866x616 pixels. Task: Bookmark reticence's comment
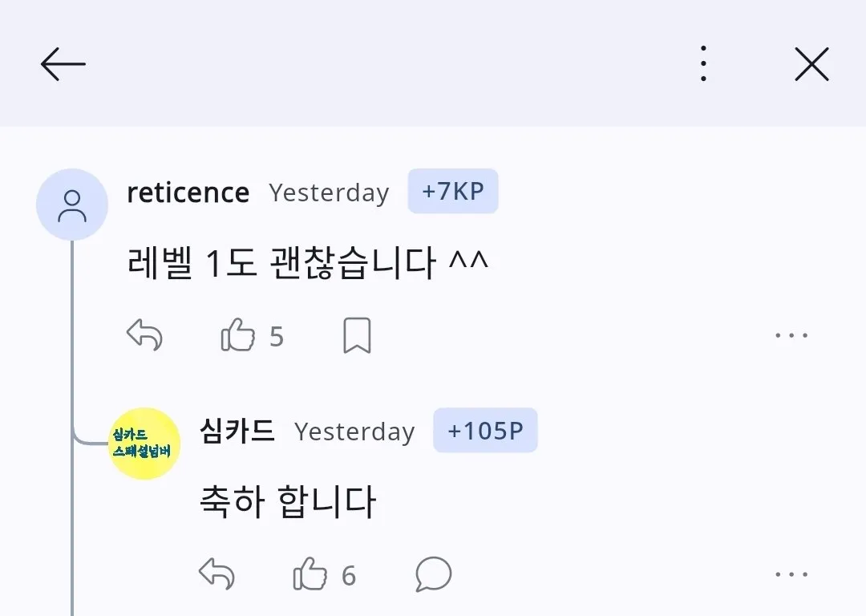point(355,335)
